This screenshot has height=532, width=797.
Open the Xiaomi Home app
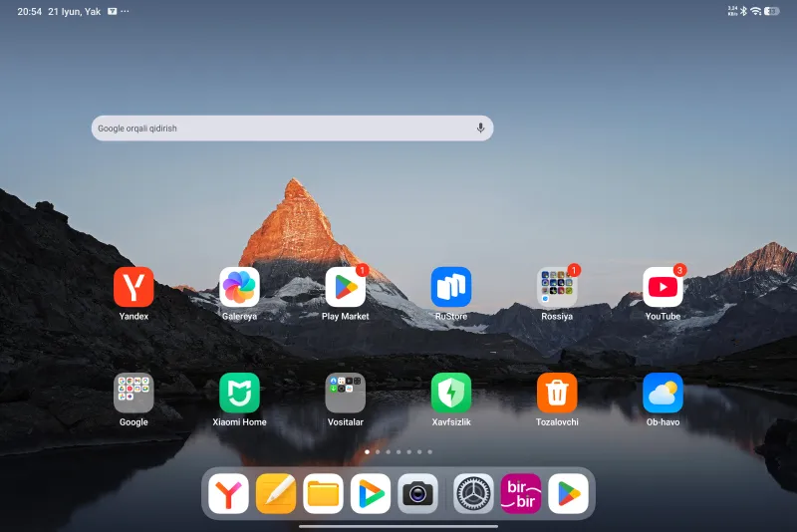[239, 393]
